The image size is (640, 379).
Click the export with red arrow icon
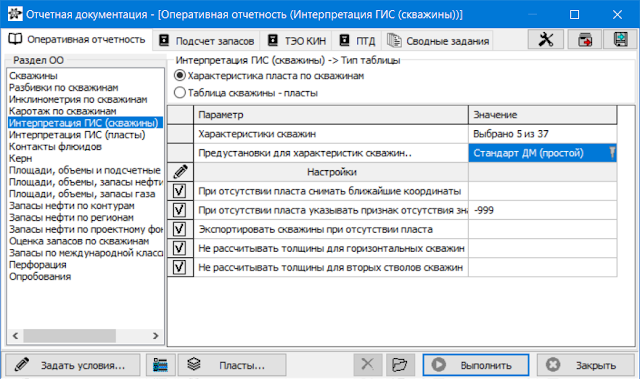click(x=585, y=39)
